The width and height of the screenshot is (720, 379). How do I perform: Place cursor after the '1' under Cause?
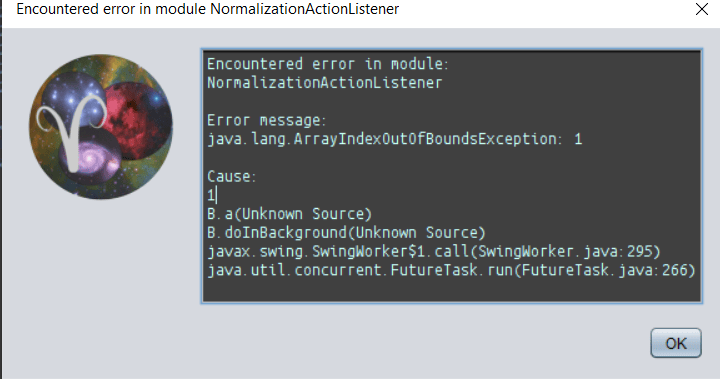[x=216, y=195]
